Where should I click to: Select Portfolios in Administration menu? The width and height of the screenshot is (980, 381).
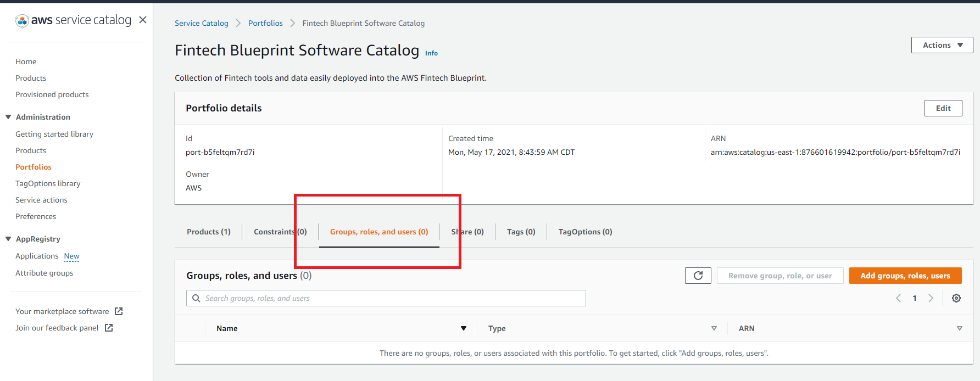click(34, 167)
